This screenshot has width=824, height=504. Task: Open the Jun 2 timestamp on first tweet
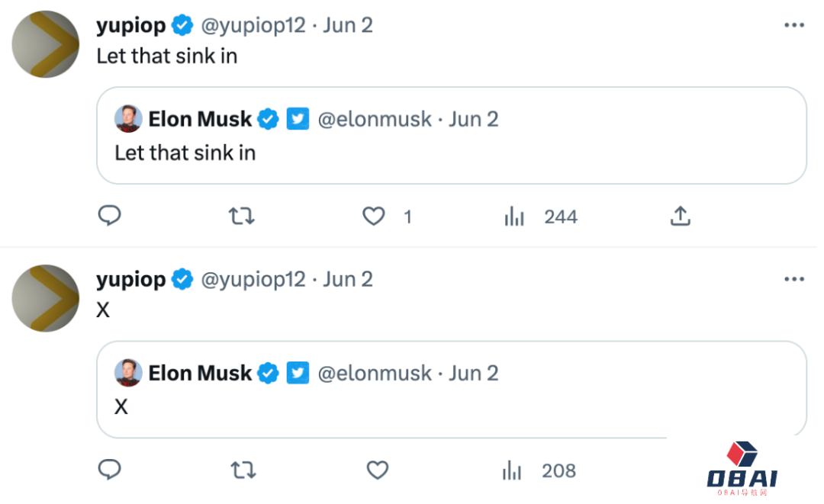point(348,25)
